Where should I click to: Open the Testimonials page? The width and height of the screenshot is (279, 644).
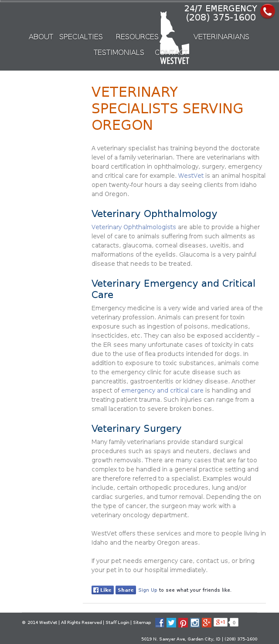click(119, 52)
